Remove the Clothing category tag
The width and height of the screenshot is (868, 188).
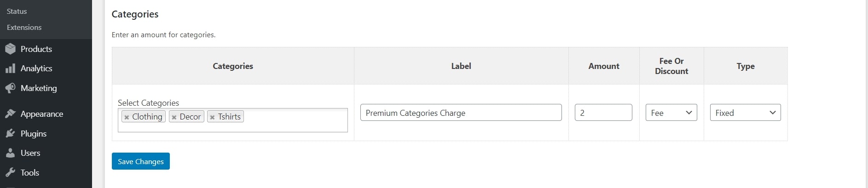(x=127, y=117)
